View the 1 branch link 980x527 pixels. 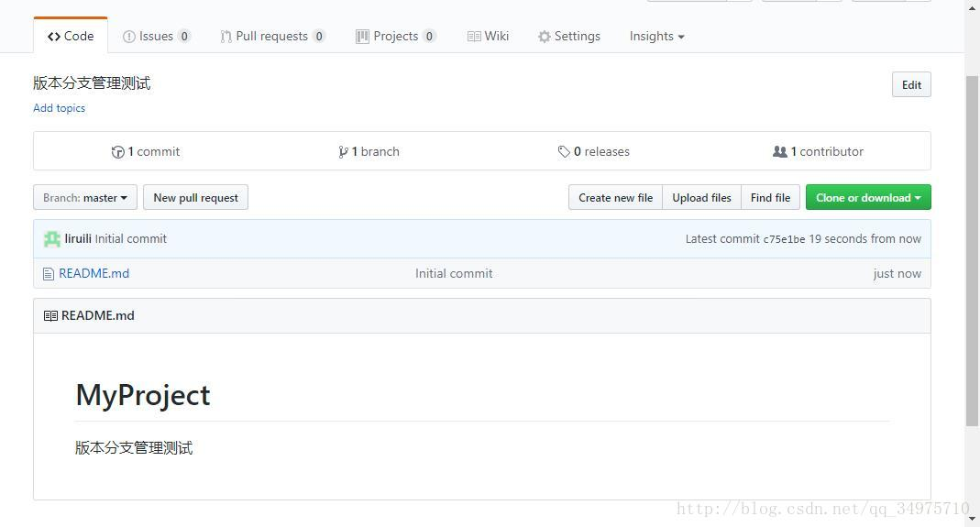pyautogui.click(x=369, y=151)
